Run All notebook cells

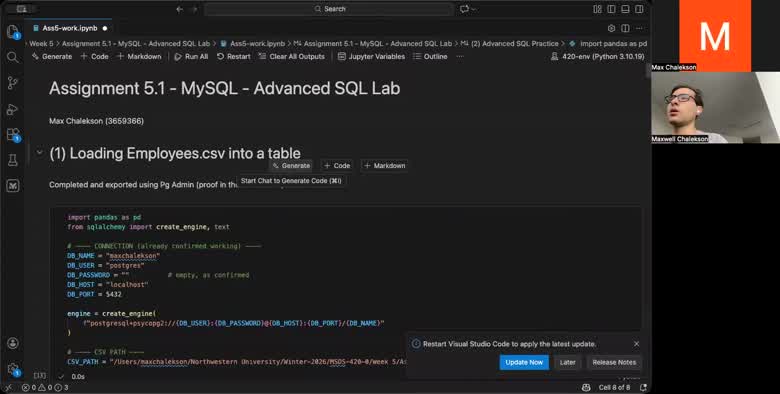coord(192,57)
